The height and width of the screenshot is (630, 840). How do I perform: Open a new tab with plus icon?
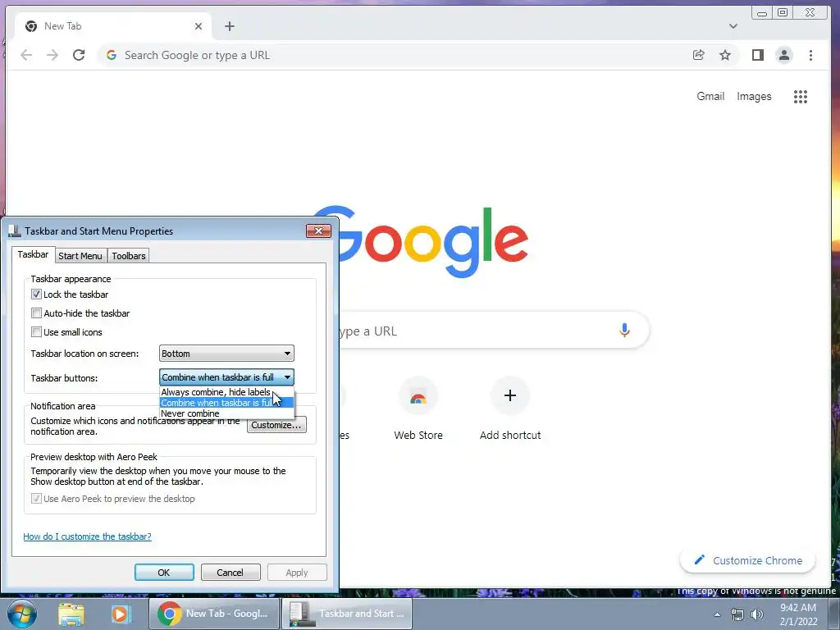pos(230,26)
